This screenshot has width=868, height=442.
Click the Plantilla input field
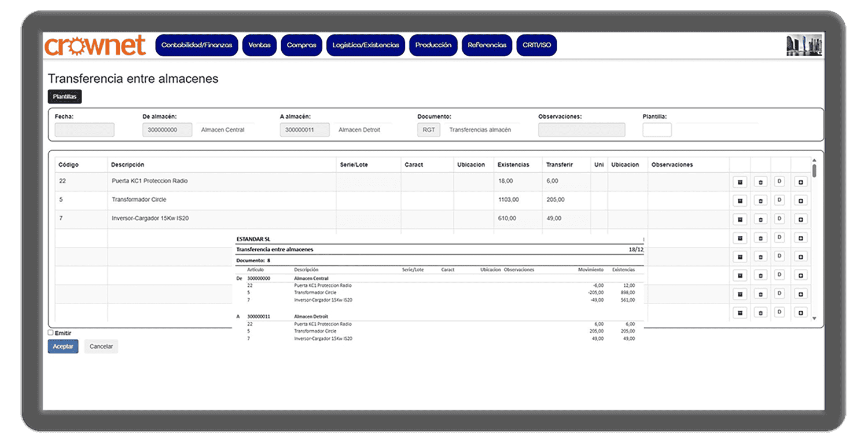point(657,130)
